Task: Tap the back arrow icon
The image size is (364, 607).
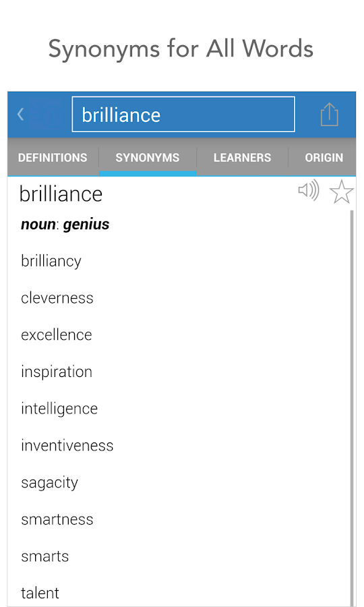Action: point(20,114)
